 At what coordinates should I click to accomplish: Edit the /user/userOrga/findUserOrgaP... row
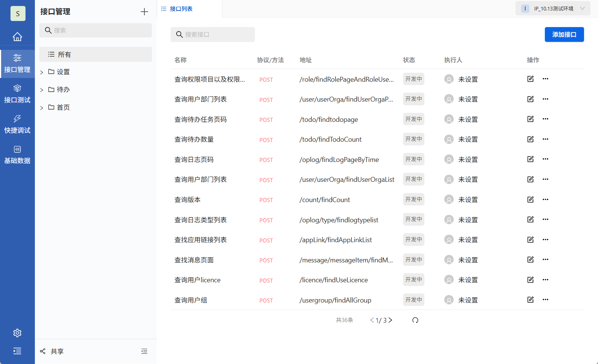(531, 99)
